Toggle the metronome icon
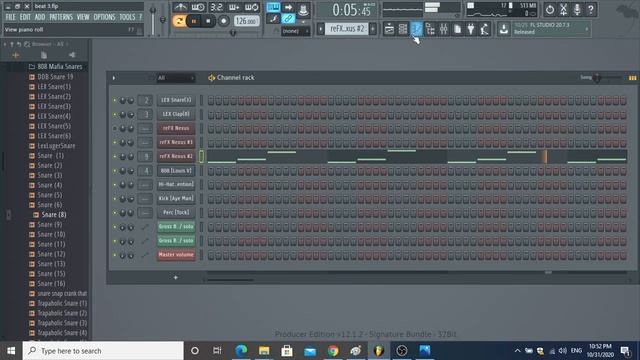Viewport: 640px width, 360px height. [180, 7]
